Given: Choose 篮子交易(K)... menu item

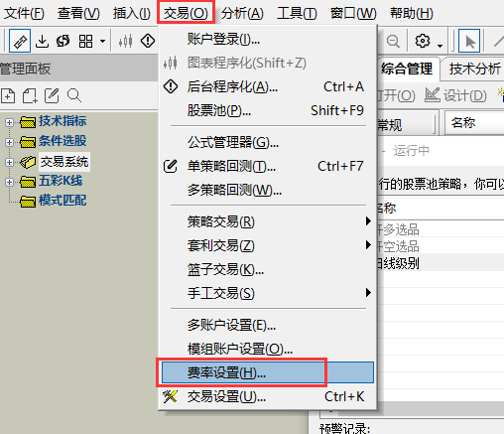Looking at the screenshot, I should pos(267,269).
